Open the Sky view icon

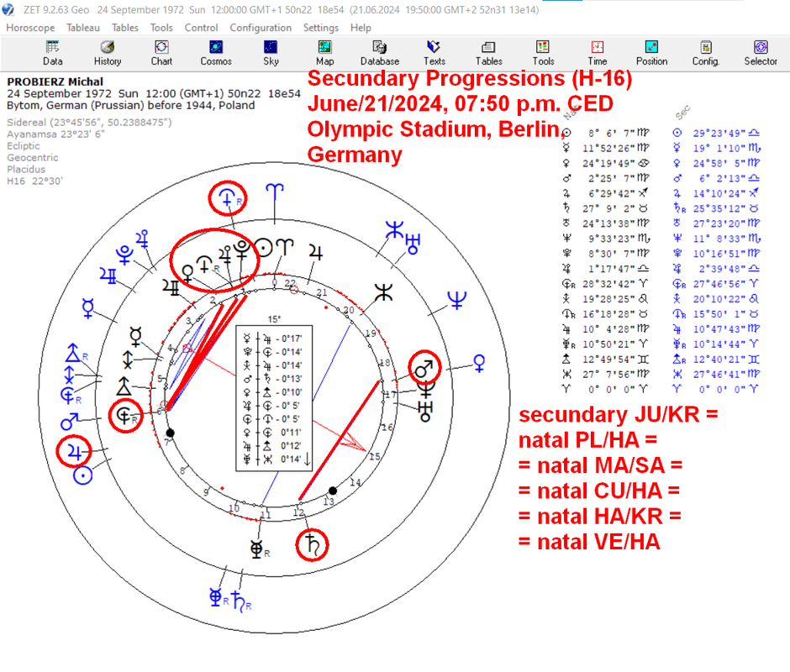coord(271,54)
